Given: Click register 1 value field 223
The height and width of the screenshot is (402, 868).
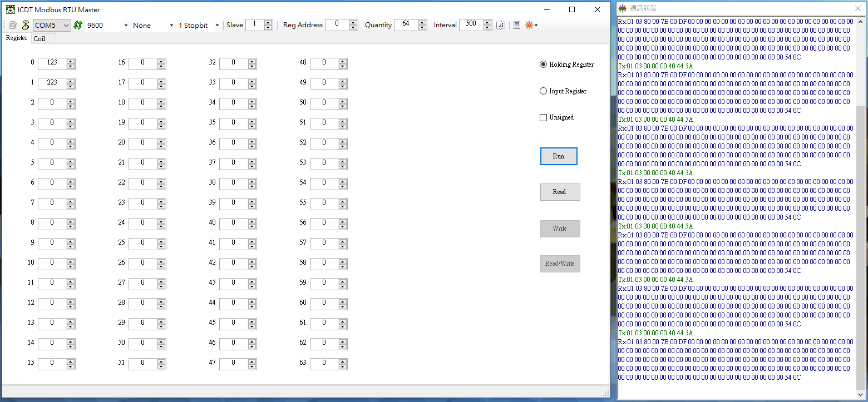Looking at the screenshot, I should 52,83.
